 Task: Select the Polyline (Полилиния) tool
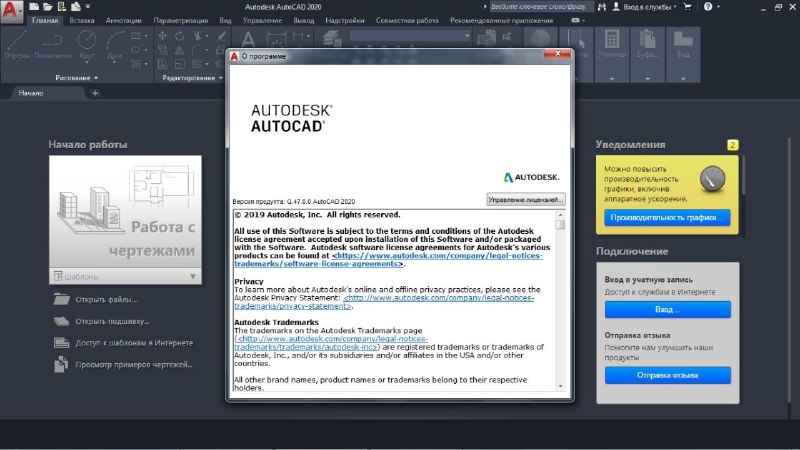click(x=53, y=44)
